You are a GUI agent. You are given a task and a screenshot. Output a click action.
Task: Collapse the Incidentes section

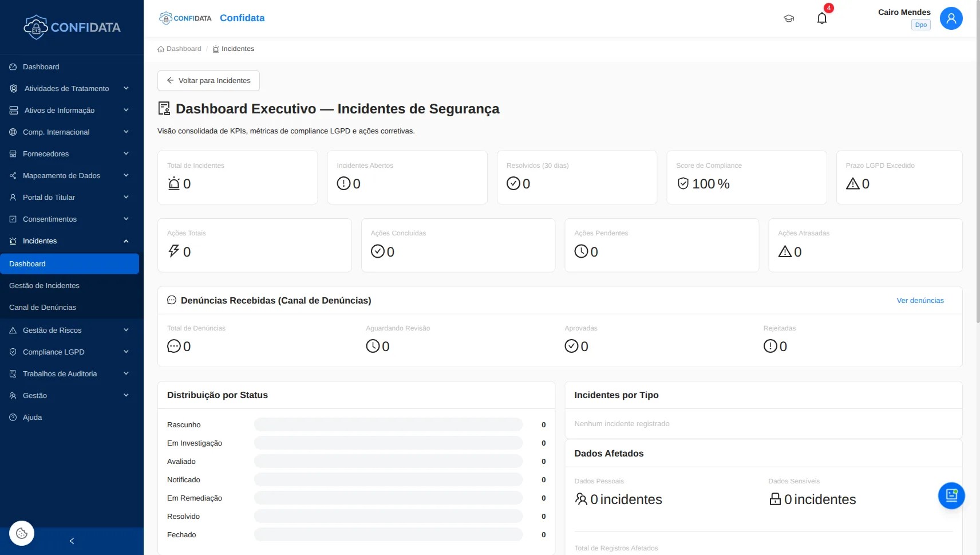pyautogui.click(x=125, y=241)
